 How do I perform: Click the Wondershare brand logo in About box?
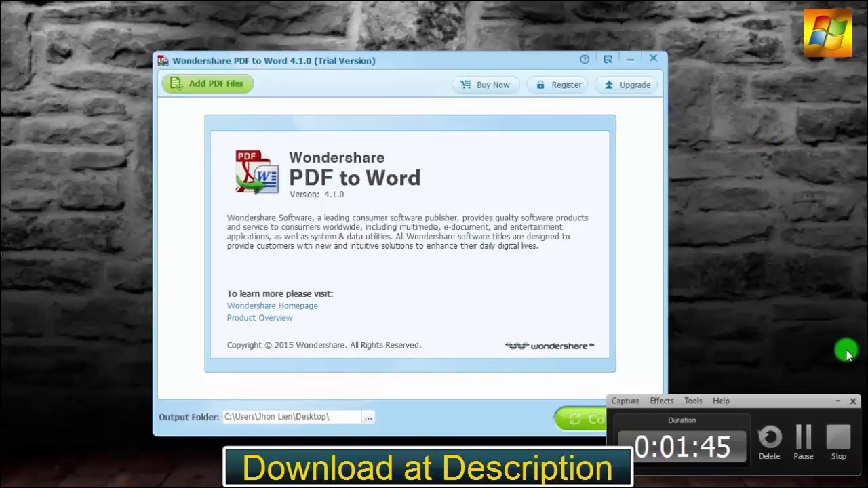click(549, 346)
